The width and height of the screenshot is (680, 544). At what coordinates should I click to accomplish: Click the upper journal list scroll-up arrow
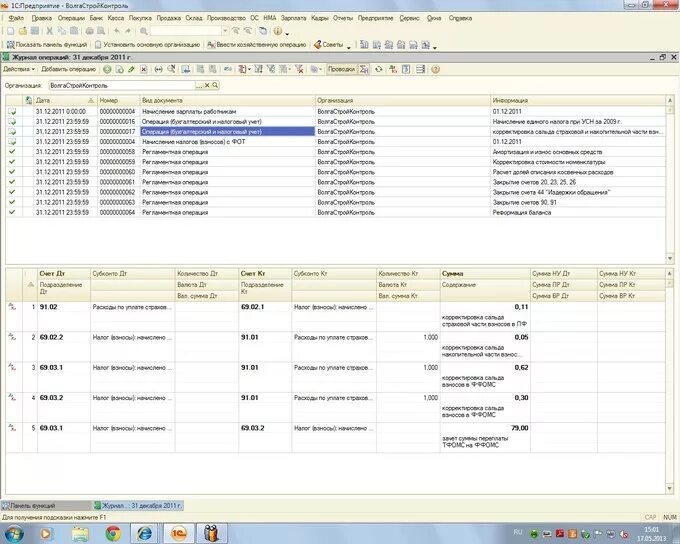(x=670, y=100)
